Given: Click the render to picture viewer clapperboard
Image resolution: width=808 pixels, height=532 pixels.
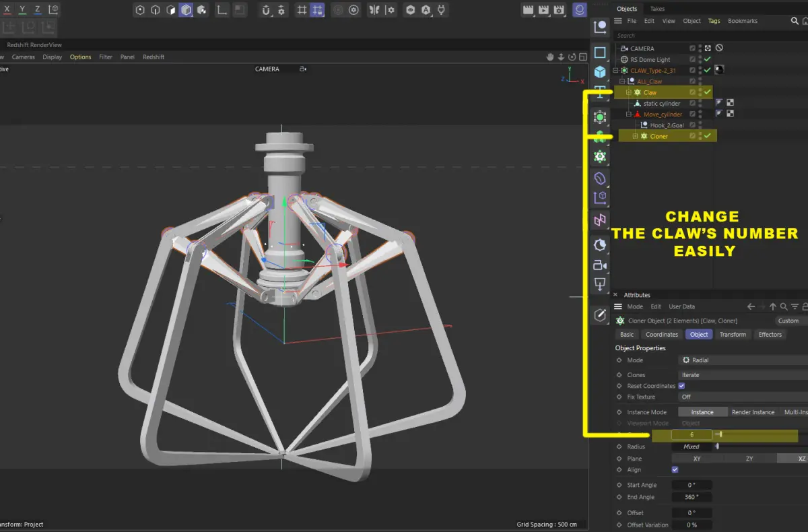Looking at the screenshot, I should (544, 10).
